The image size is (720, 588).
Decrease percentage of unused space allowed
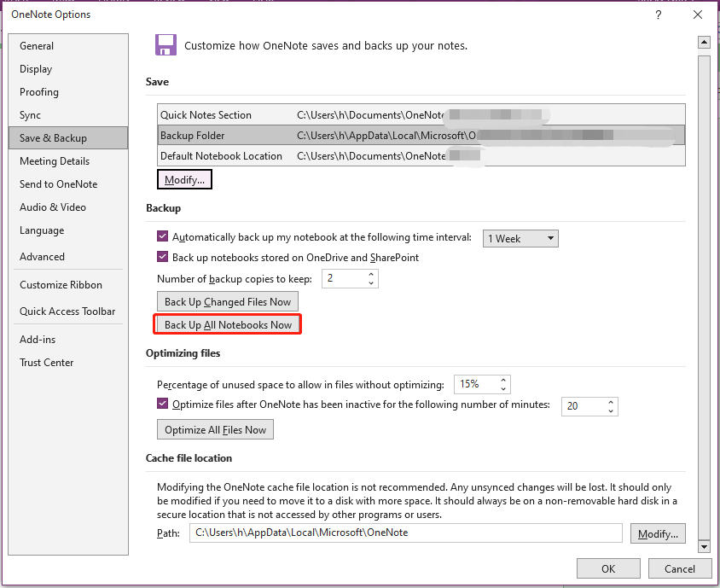503,388
